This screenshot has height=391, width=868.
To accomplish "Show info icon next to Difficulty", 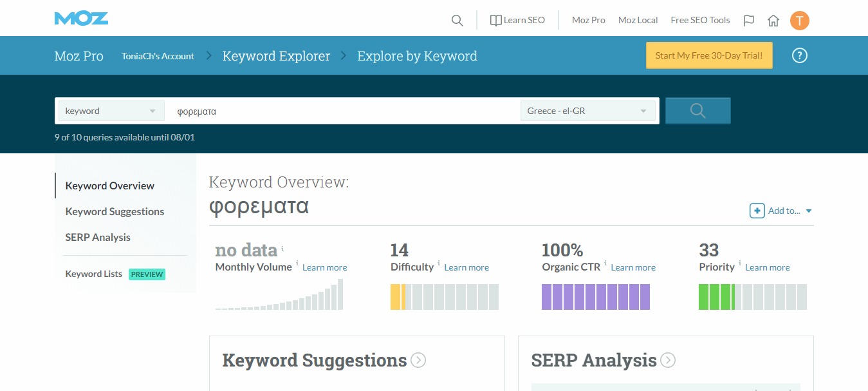I will 439,263.
